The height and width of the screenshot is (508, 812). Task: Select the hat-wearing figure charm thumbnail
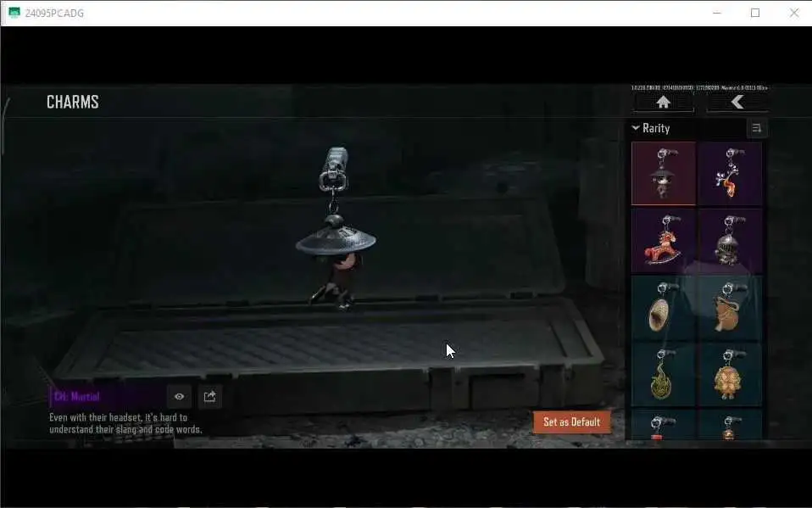click(664, 173)
